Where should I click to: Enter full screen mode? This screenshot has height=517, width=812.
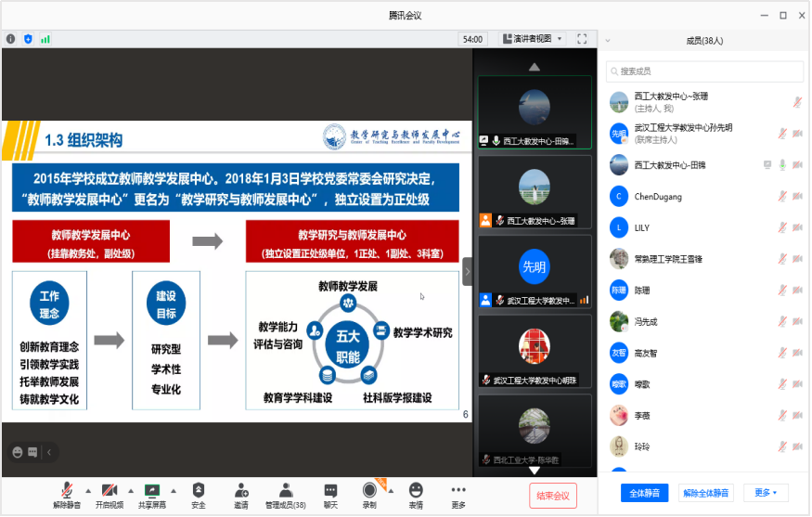(x=582, y=39)
